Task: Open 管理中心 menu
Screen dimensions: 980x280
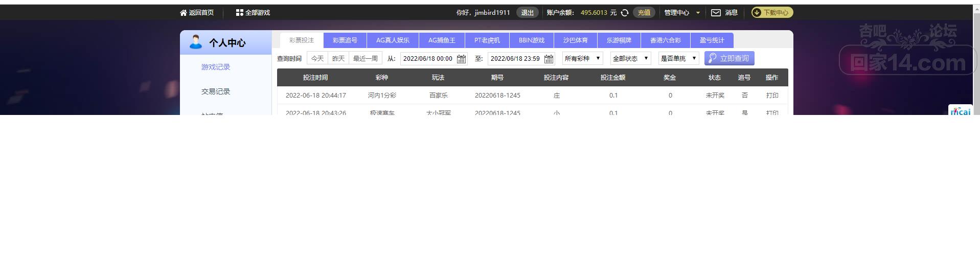Action: (x=677, y=13)
